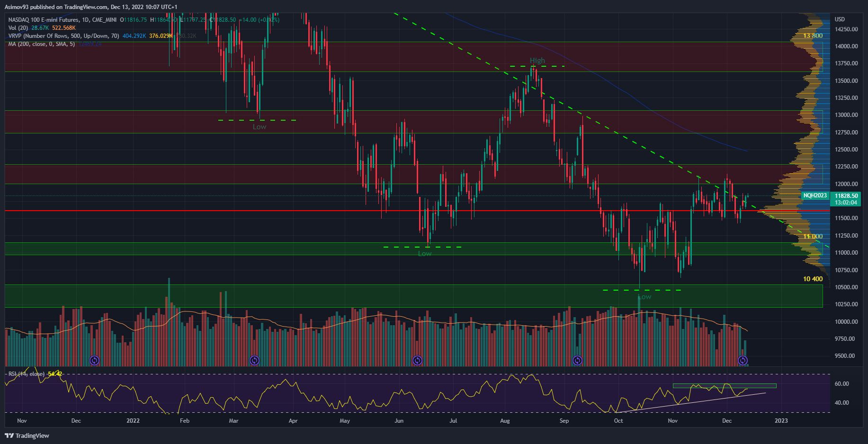Click the VRVP up-volume value 404.292K
This screenshot has width=868, height=444.
point(134,36)
